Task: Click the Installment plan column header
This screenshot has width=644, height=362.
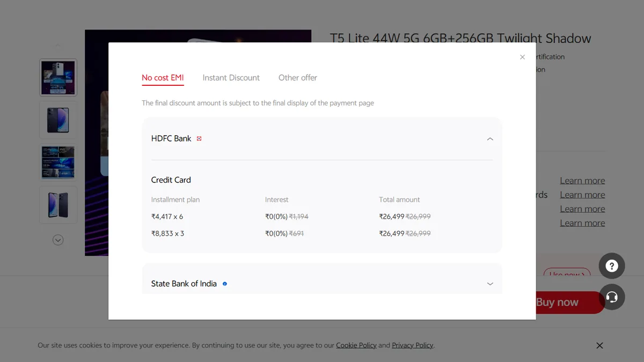Action: (x=175, y=200)
